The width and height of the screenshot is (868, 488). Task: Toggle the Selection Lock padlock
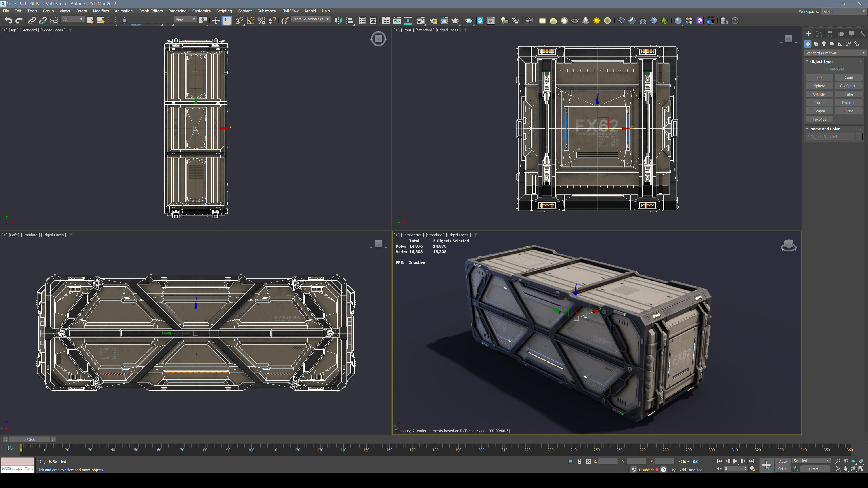(580, 461)
